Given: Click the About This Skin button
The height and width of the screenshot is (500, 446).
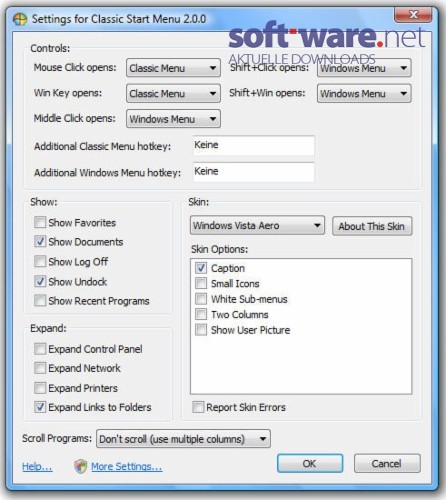Looking at the screenshot, I should 372,226.
